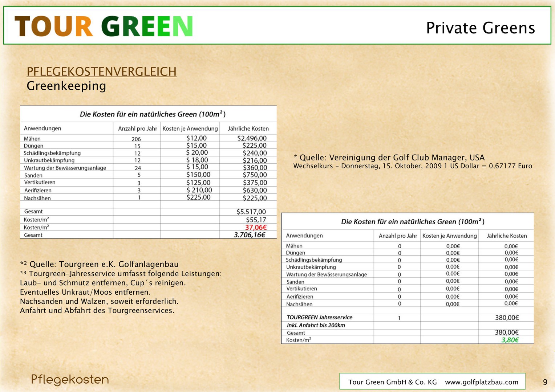Click the yearly cost '$216,00'
Image resolution: width=555 pixels, height=392 pixels.
pyautogui.click(x=255, y=160)
